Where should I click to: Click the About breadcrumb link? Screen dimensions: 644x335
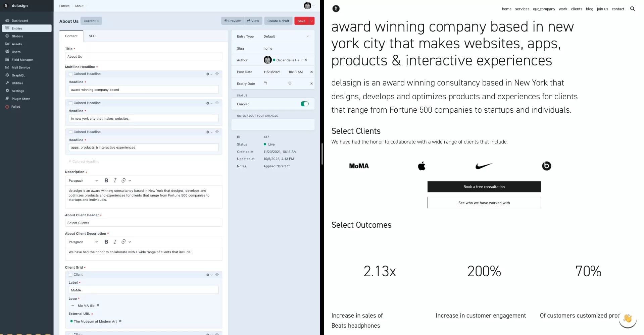[79, 6]
